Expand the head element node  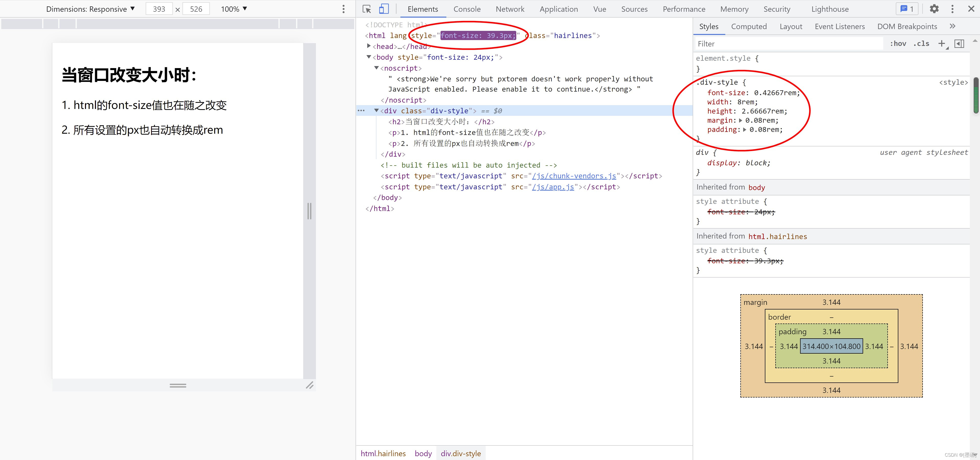pyautogui.click(x=369, y=46)
